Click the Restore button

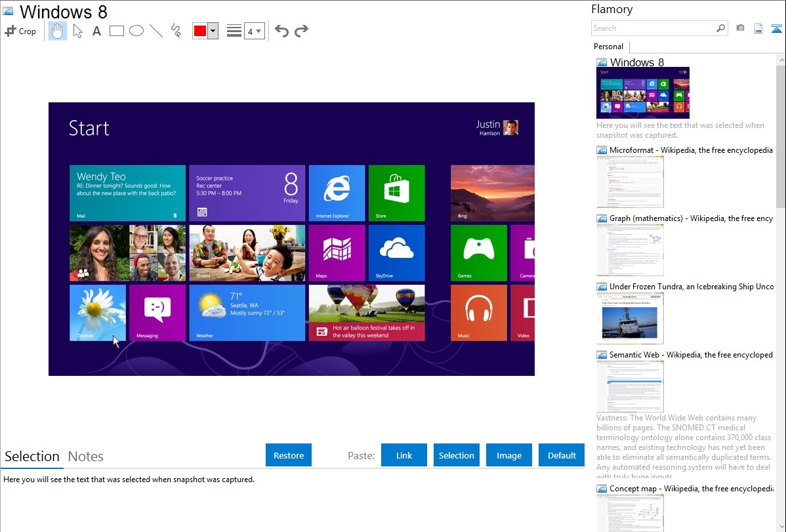tap(289, 455)
